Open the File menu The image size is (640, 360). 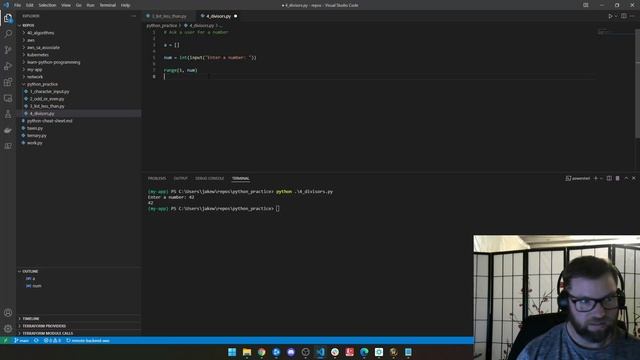17,5
